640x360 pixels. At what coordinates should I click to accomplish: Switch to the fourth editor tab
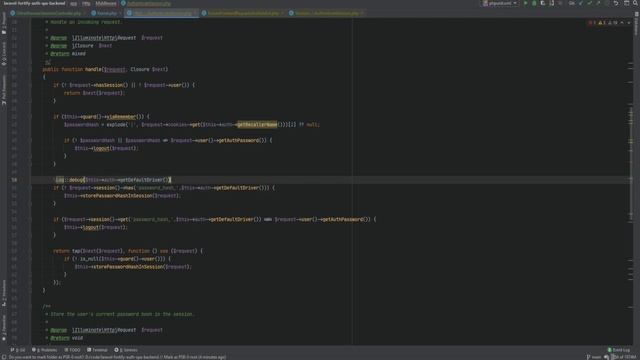click(x=243, y=13)
